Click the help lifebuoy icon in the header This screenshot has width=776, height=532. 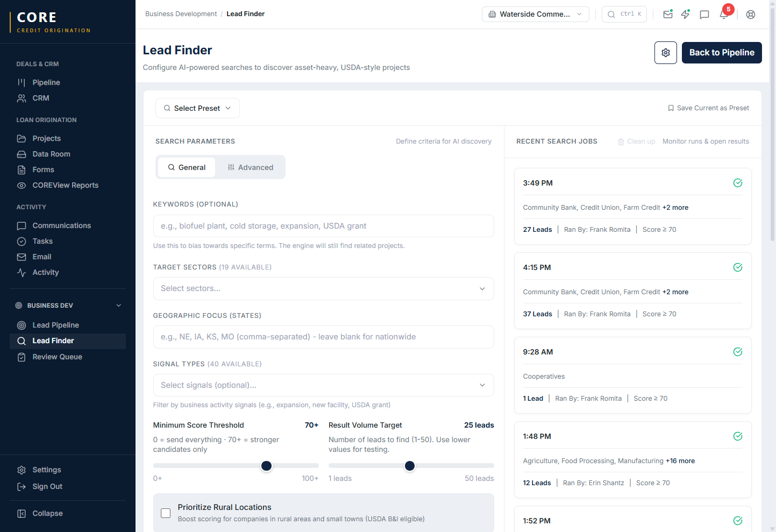click(751, 15)
